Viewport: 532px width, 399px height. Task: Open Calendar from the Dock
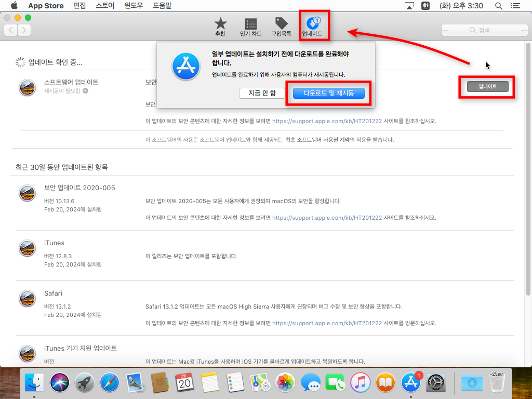[x=185, y=382]
